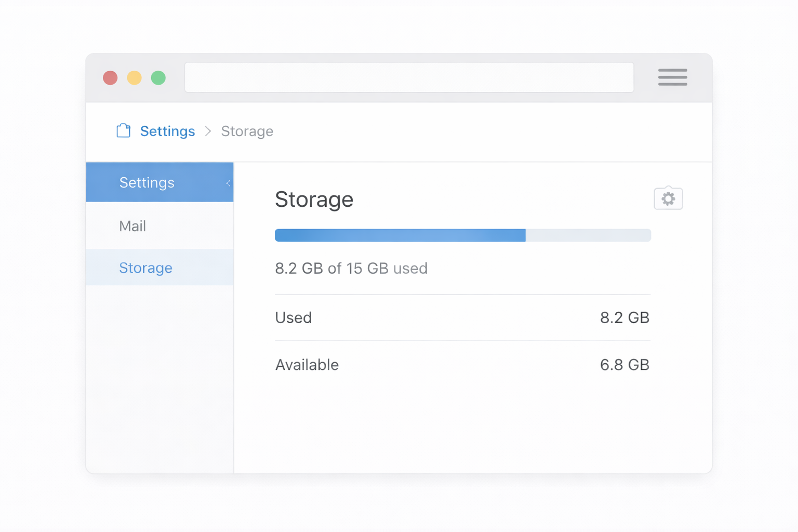
Task: Click the 6.8 GB available value
Action: pyautogui.click(x=624, y=365)
